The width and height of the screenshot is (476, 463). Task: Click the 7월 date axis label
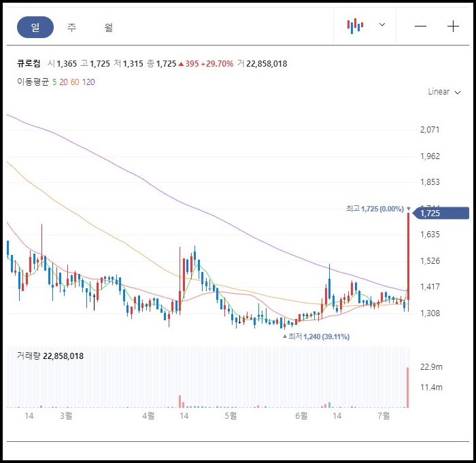coord(384,415)
